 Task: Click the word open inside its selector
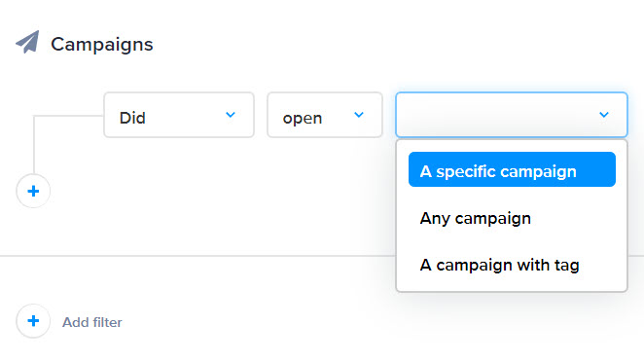click(x=303, y=119)
